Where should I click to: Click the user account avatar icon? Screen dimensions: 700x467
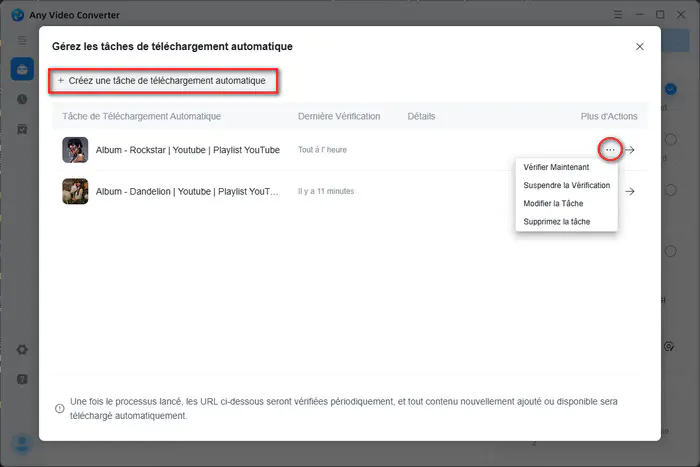[21, 444]
